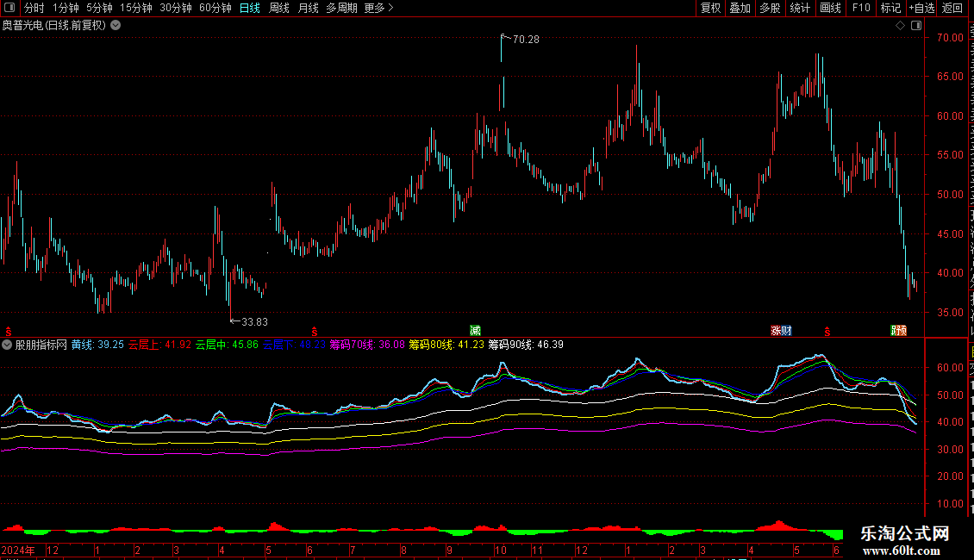Click the 70.28 high price label
Image resolution: width=974 pixels, height=560 pixels.
(526, 39)
